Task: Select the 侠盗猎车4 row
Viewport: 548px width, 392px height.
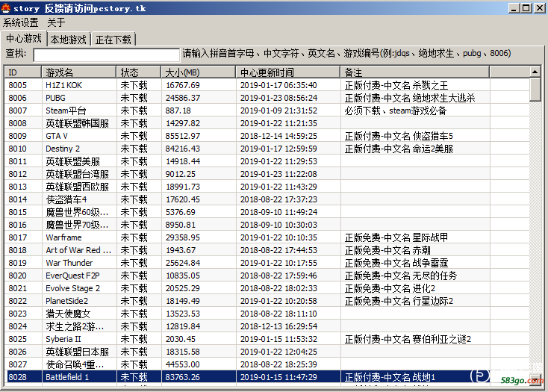Action: click(267, 199)
